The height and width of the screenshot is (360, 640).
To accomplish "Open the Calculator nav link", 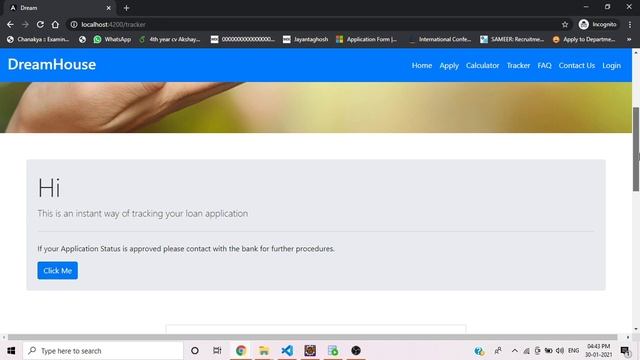I will click(482, 65).
